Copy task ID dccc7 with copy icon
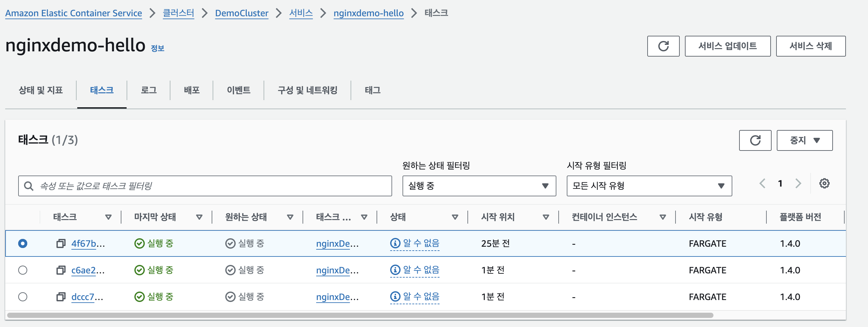 [x=61, y=297]
